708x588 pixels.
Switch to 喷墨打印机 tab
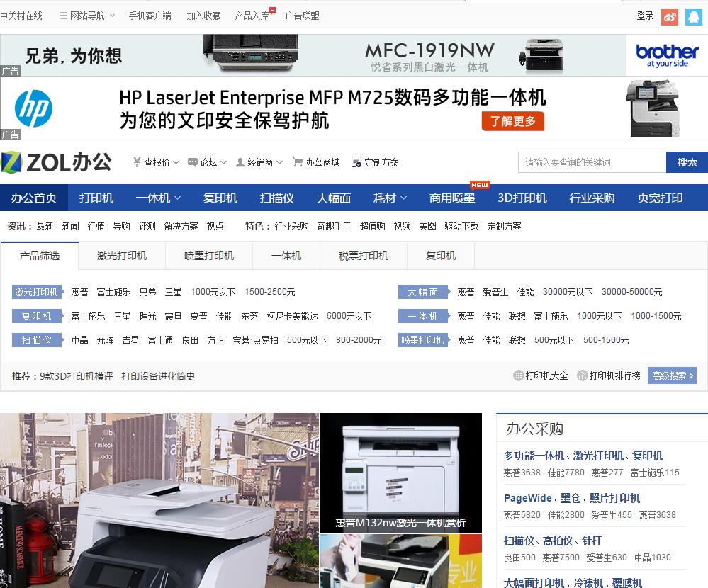pyautogui.click(x=209, y=256)
